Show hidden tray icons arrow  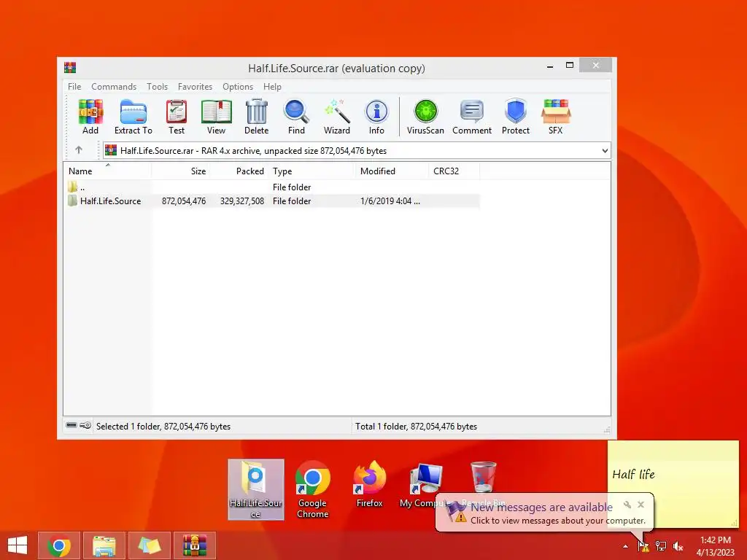click(625, 547)
